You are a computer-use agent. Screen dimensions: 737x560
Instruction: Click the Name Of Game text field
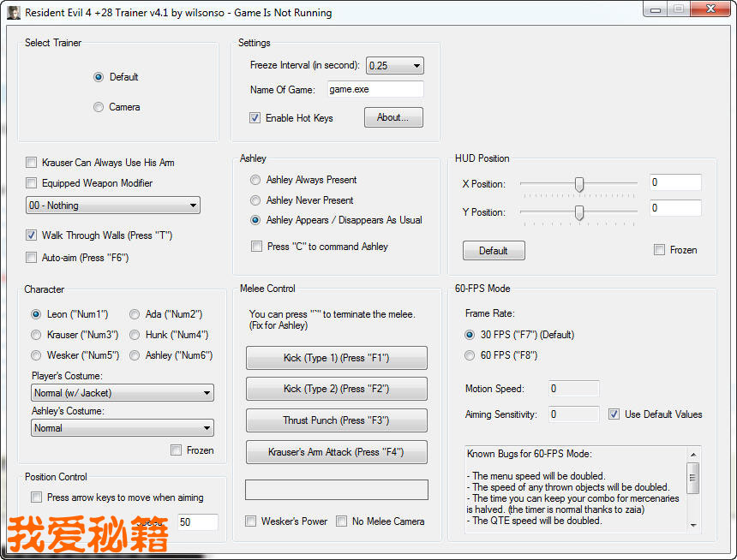(374, 89)
